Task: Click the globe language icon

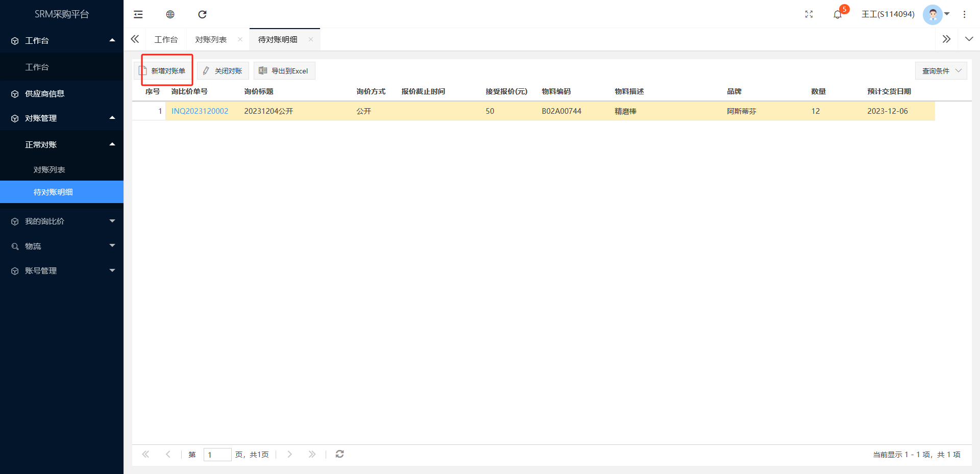Action: (170, 14)
